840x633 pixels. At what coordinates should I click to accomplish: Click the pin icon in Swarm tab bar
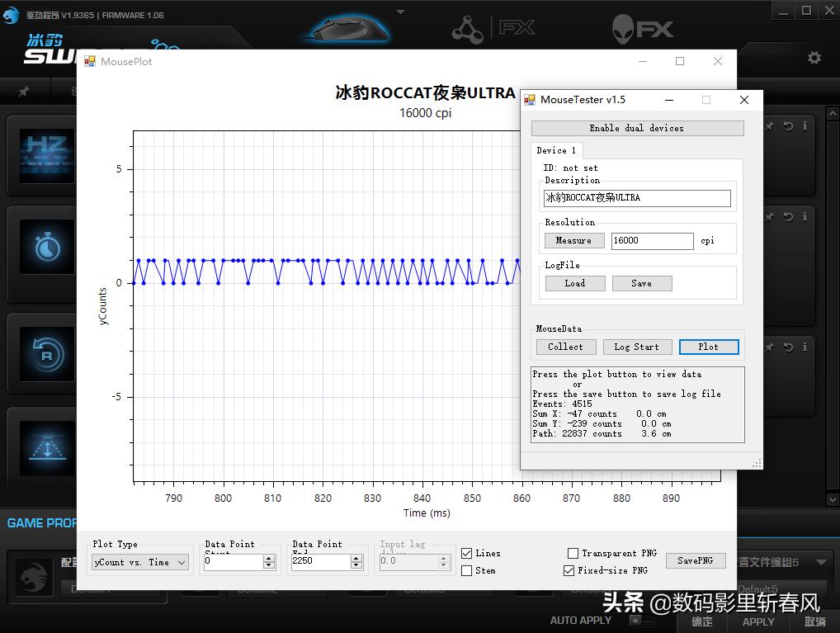coord(24,92)
